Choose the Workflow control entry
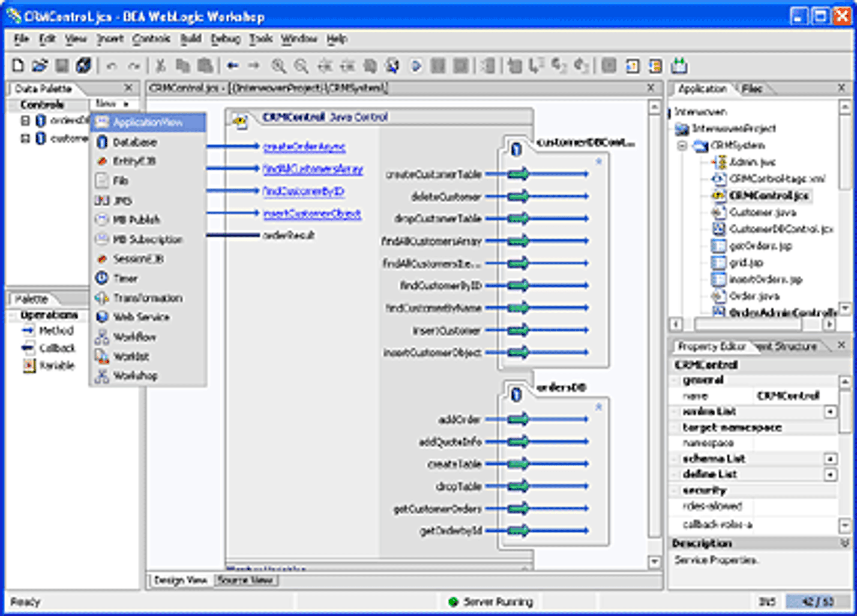The height and width of the screenshot is (616, 857). point(126,337)
